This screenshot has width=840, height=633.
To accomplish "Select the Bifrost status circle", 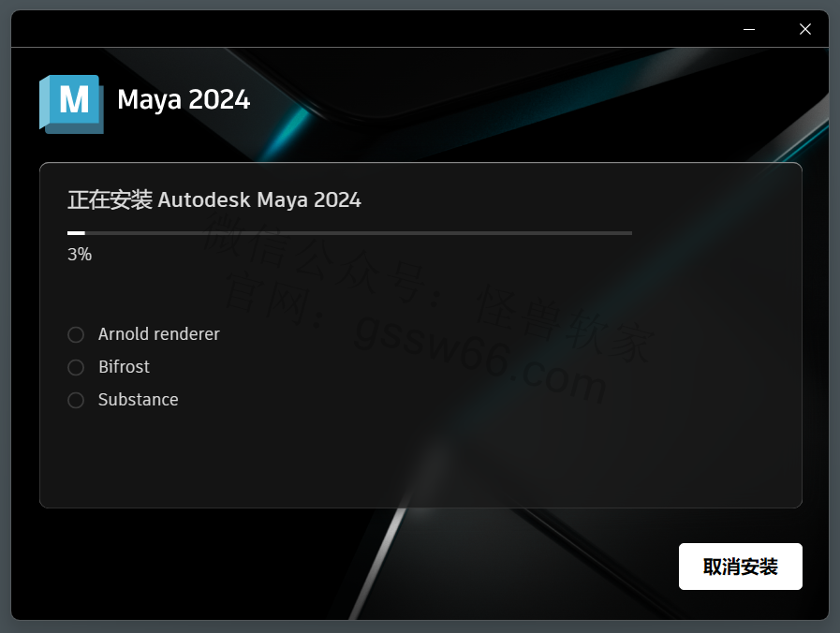I will click(76, 367).
